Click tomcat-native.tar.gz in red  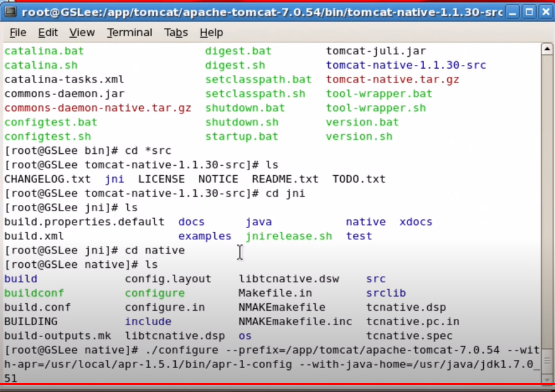coord(392,79)
